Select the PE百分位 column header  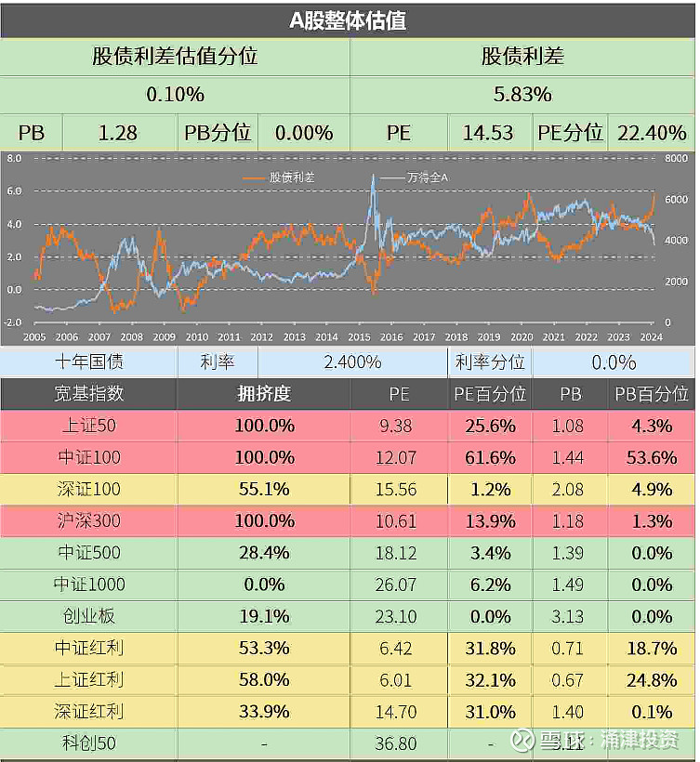[490, 394]
